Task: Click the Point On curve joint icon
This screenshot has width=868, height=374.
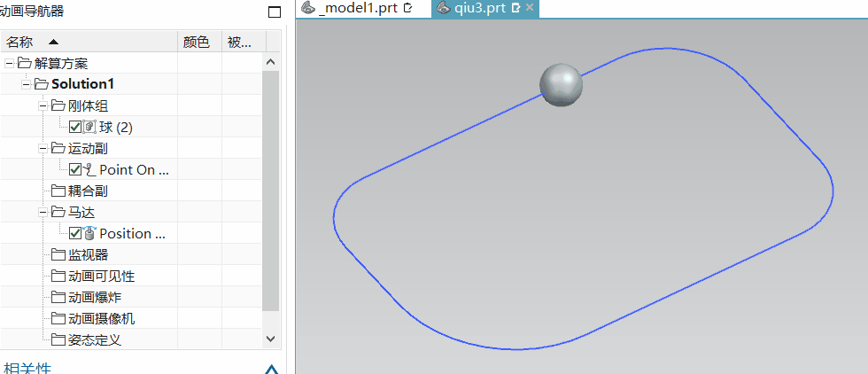Action: click(89, 170)
